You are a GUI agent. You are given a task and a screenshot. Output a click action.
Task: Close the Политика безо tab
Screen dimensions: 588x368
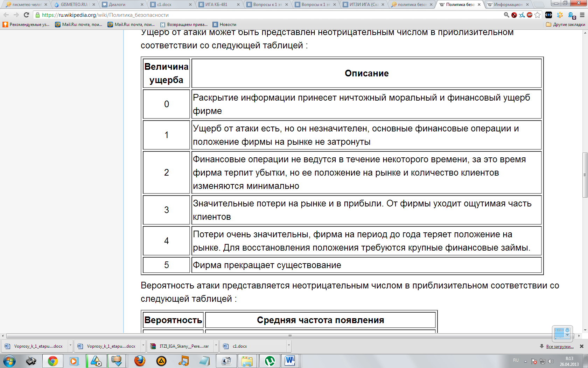coord(479,5)
